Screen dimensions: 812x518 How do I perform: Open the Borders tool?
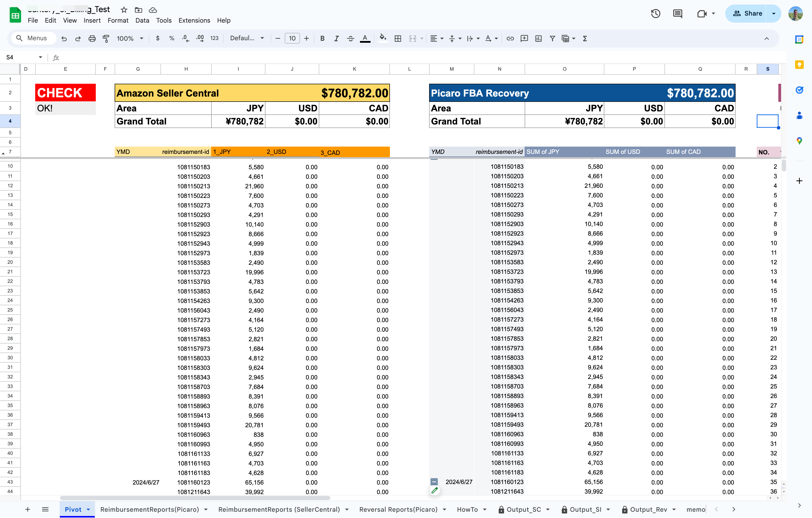pyautogui.click(x=398, y=38)
